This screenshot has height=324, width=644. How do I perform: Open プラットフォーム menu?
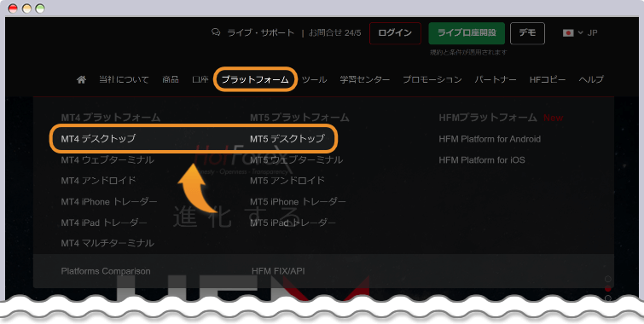click(x=255, y=79)
